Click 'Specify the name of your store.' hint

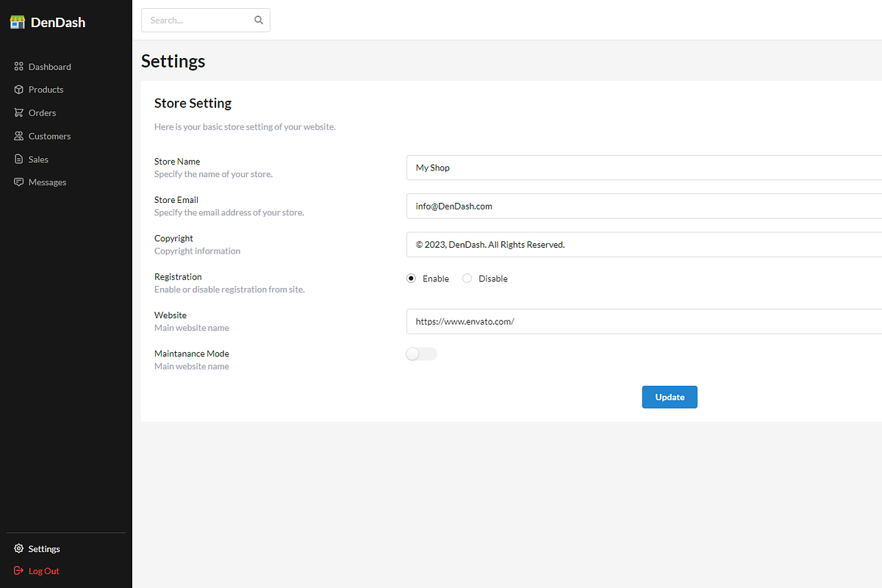213,174
